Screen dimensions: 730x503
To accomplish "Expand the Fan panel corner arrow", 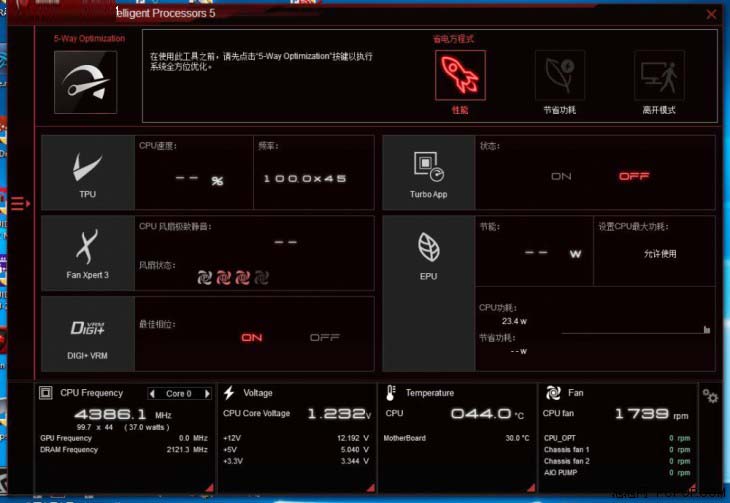I will pyautogui.click(x=692, y=487).
